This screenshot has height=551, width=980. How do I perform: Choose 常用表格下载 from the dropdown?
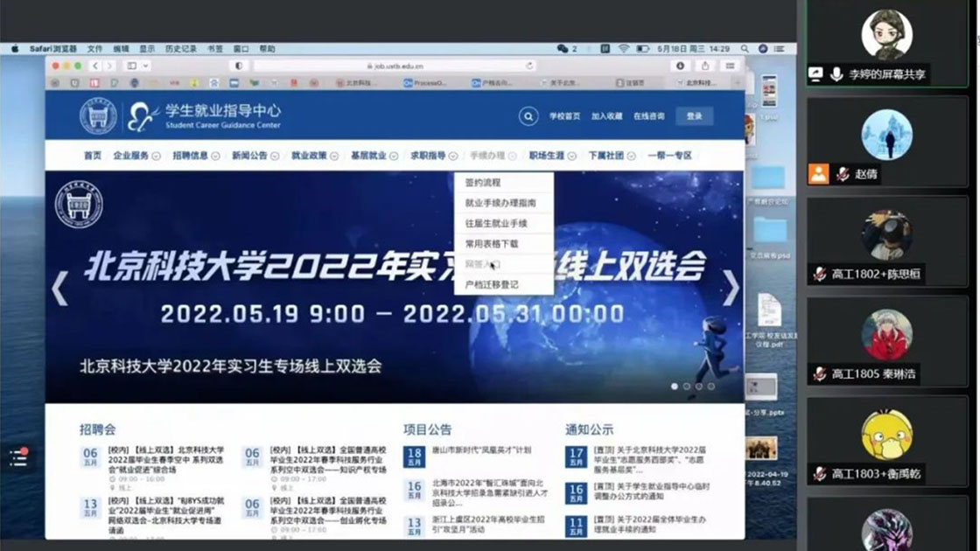tap(504, 244)
